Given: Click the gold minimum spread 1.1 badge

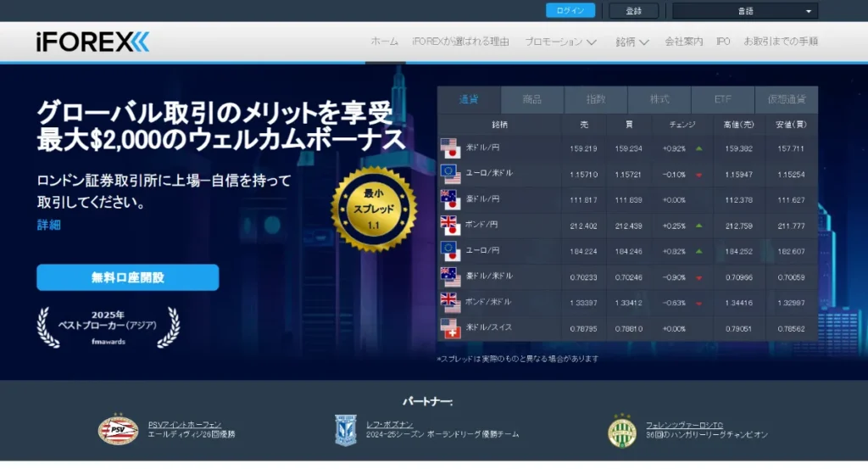Looking at the screenshot, I should [x=374, y=209].
